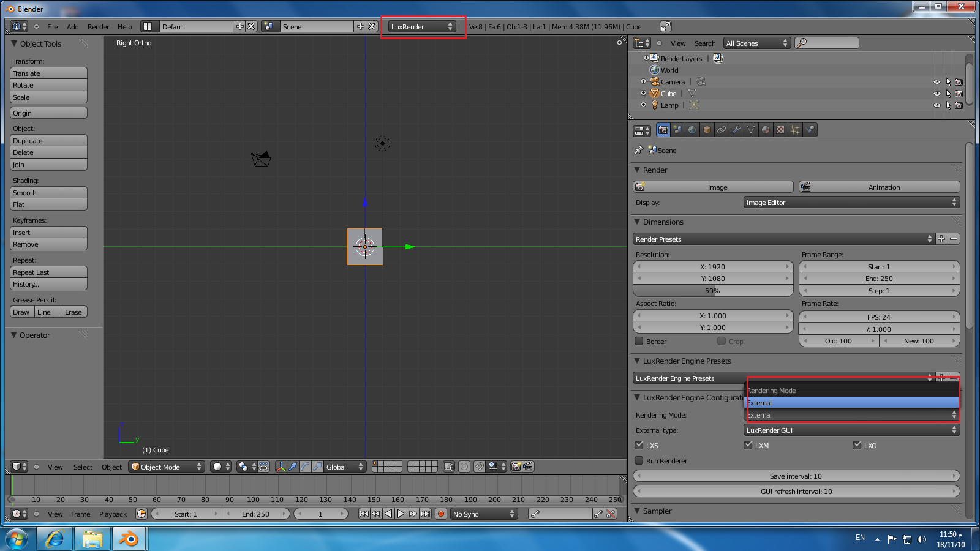
Task: Open the World properties tab (globe icon)
Action: pyautogui.click(x=692, y=130)
